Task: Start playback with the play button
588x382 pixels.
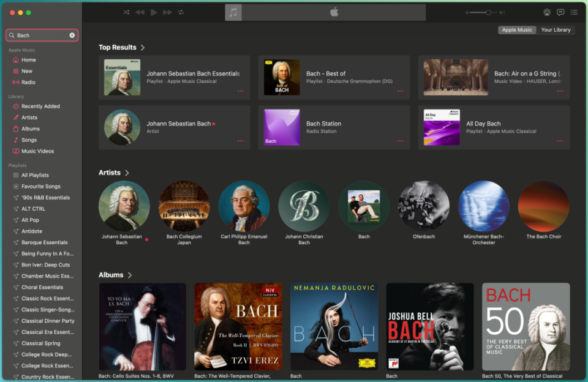Action: point(154,12)
